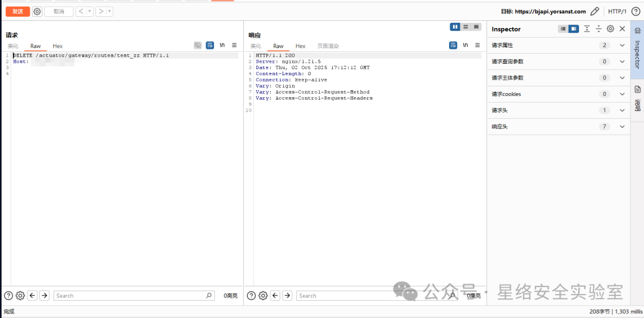Open the history back dropdown arrow
644x318 pixels.
90,11
